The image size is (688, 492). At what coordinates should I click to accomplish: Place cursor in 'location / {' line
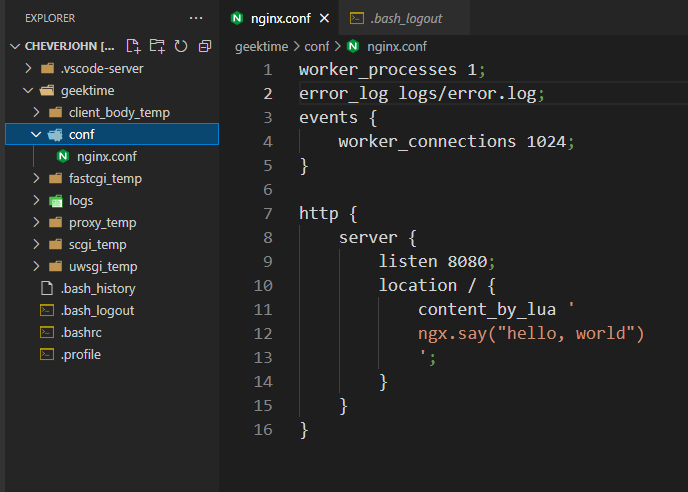point(437,286)
